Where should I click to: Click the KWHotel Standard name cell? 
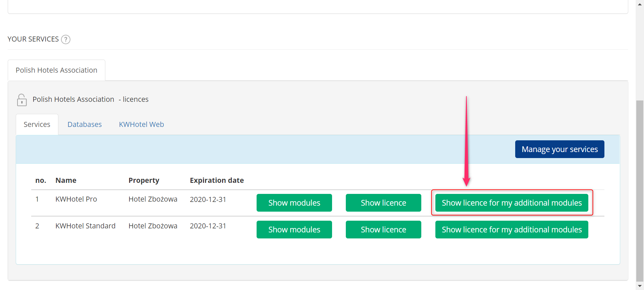coord(86,226)
